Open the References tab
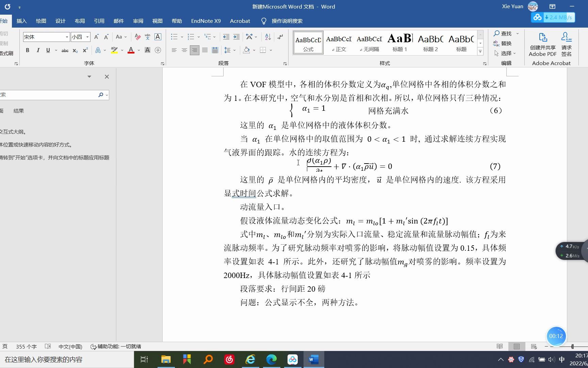Viewport: 588px width, 368px height. (99, 21)
